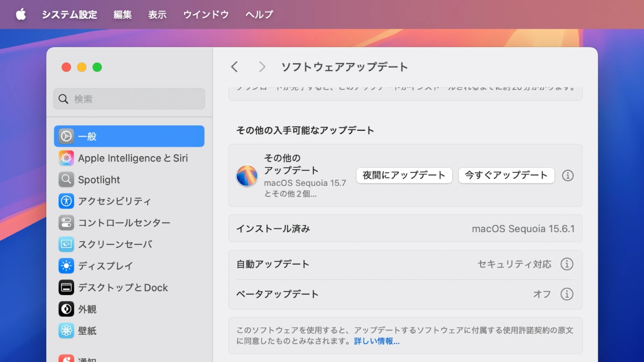Viewport: 644px width, 362px height.
Task: Click the info icon next to その他のアップデート
Action: [568, 175]
